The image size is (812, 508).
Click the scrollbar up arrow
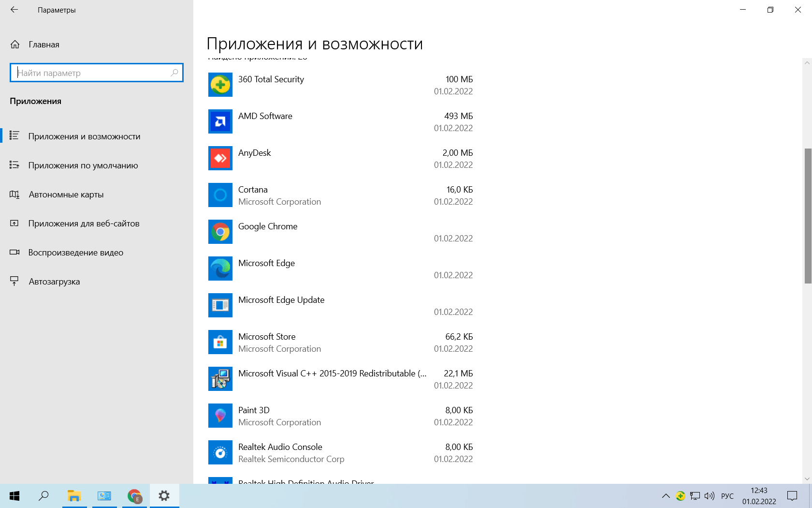[807, 62]
